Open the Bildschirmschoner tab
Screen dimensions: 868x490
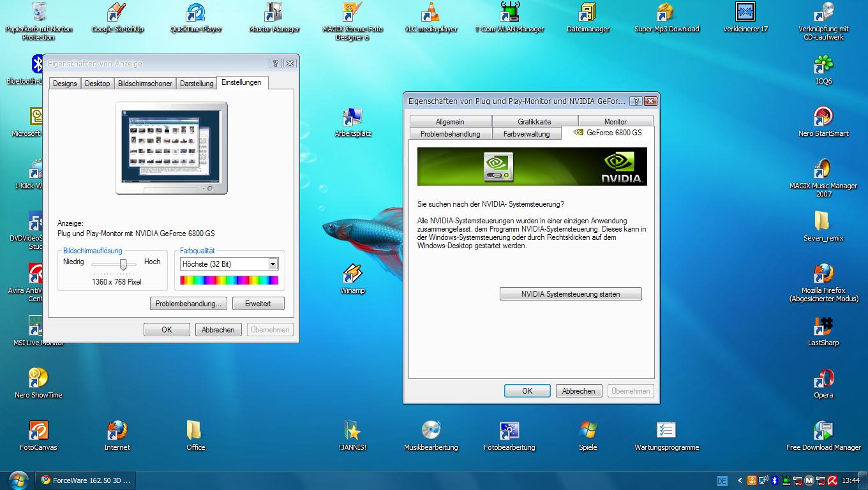tap(145, 84)
